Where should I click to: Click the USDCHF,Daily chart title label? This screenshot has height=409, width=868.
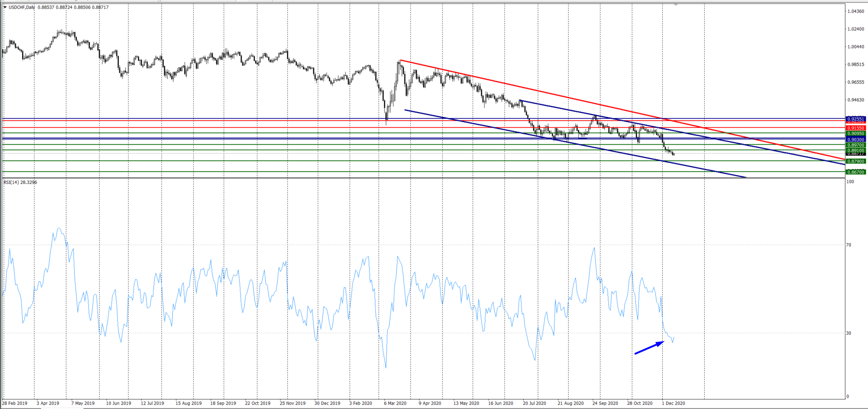pos(21,7)
